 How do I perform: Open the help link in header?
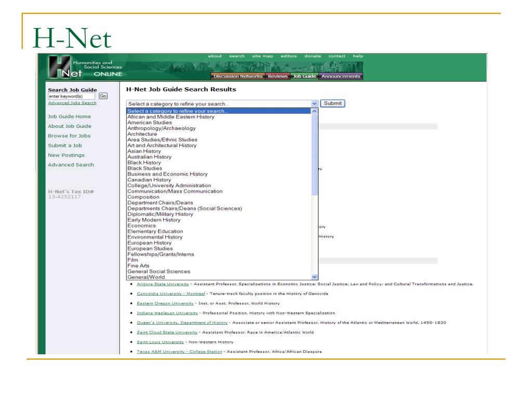click(x=358, y=56)
